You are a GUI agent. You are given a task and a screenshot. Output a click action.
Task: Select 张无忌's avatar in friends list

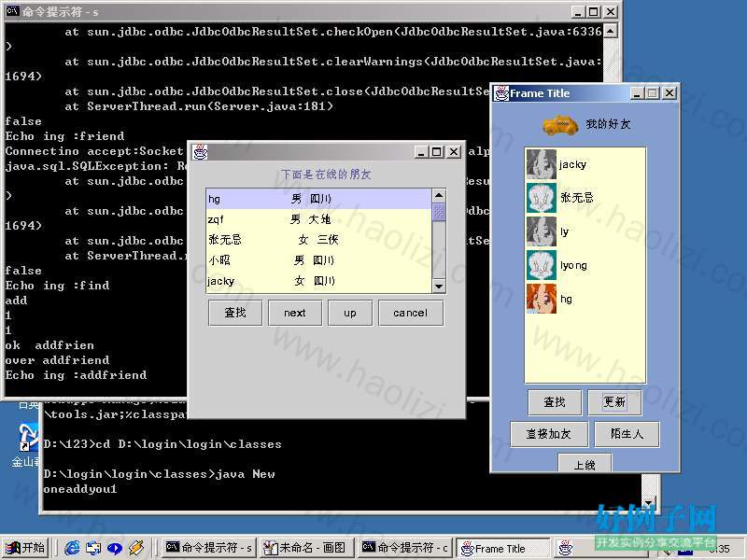542,198
